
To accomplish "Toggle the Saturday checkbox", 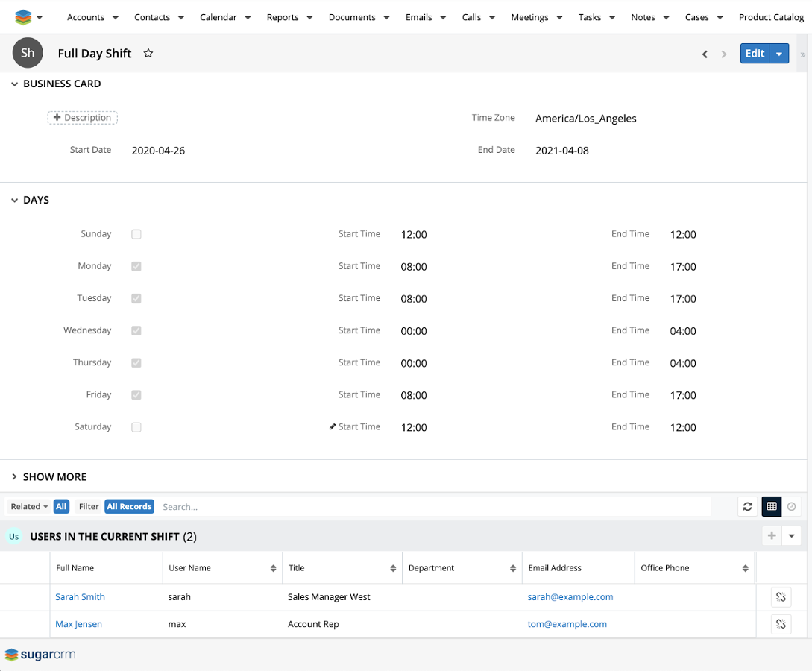I will (136, 427).
